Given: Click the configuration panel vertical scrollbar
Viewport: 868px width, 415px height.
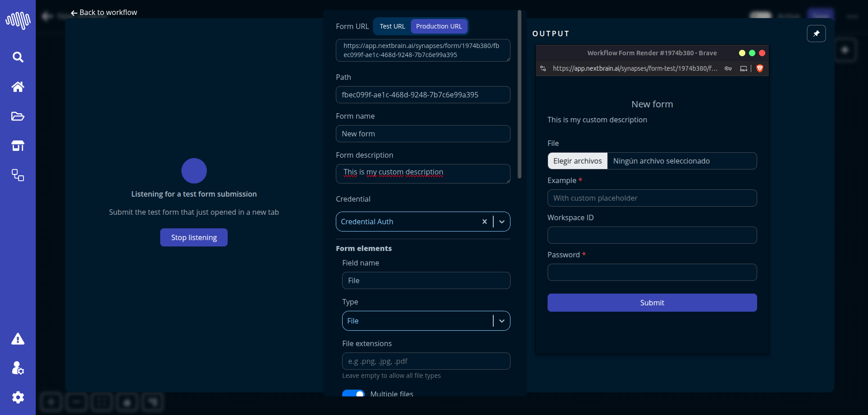Looking at the screenshot, I should coord(520,94).
